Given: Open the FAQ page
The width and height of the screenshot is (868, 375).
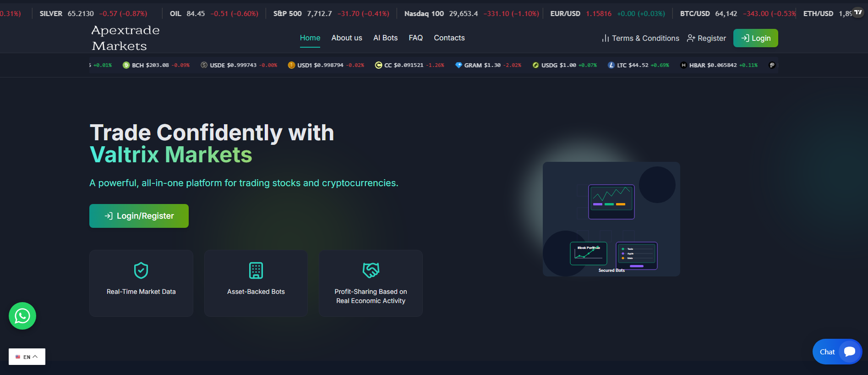Looking at the screenshot, I should (416, 38).
